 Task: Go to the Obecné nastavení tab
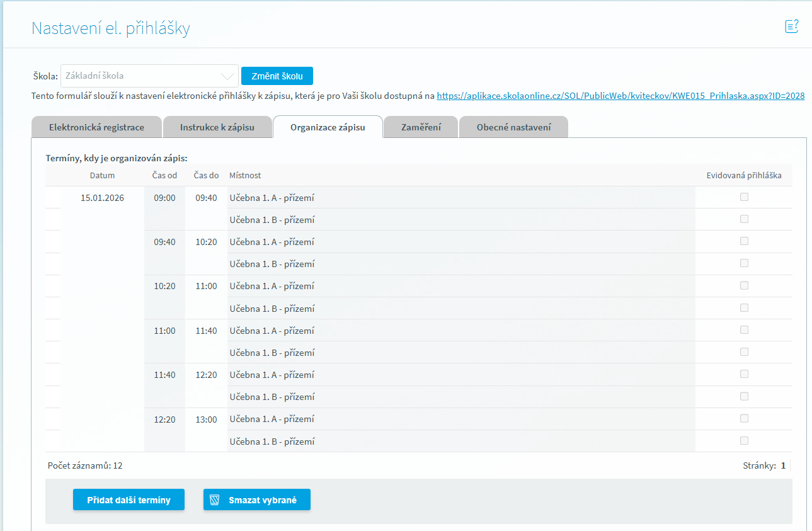pos(513,127)
